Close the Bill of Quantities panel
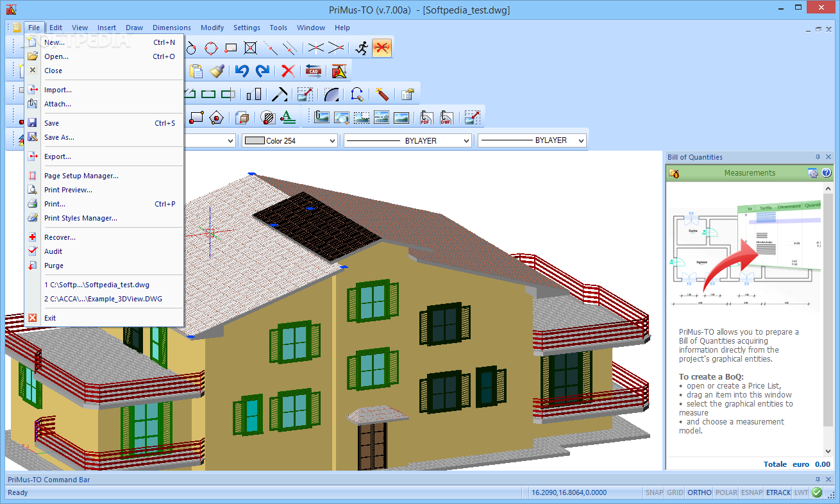This screenshot has width=840, height=504. (828, 157)
